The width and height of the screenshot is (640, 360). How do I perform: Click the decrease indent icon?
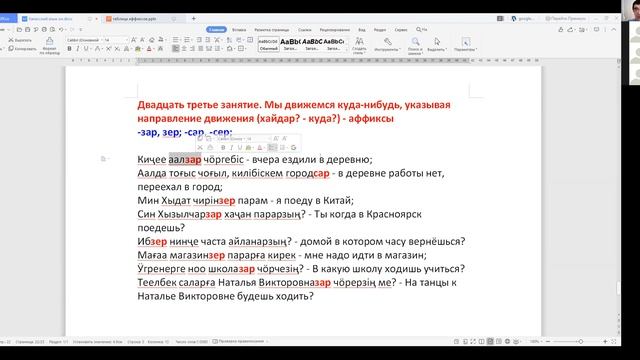coord(199,40)
